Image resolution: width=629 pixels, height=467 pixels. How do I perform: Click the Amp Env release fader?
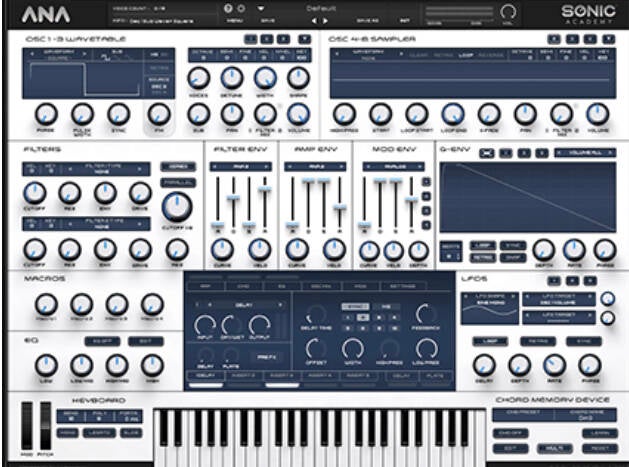coord(339,207)
